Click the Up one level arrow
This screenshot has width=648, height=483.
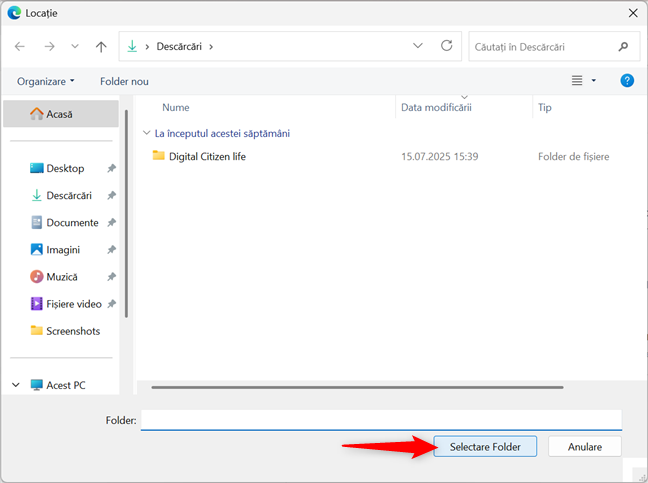click(x=101, y=46)
